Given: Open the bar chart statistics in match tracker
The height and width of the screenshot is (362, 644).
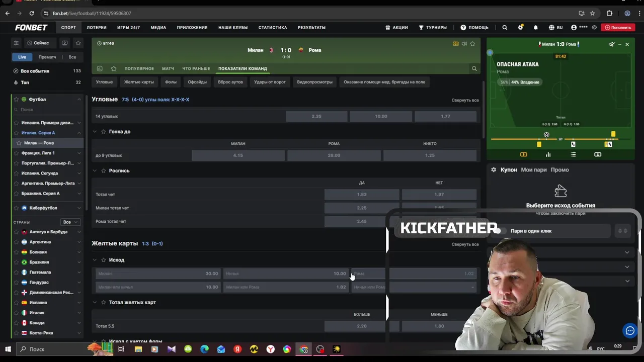Looking at the screenshot, I should 548,154.
